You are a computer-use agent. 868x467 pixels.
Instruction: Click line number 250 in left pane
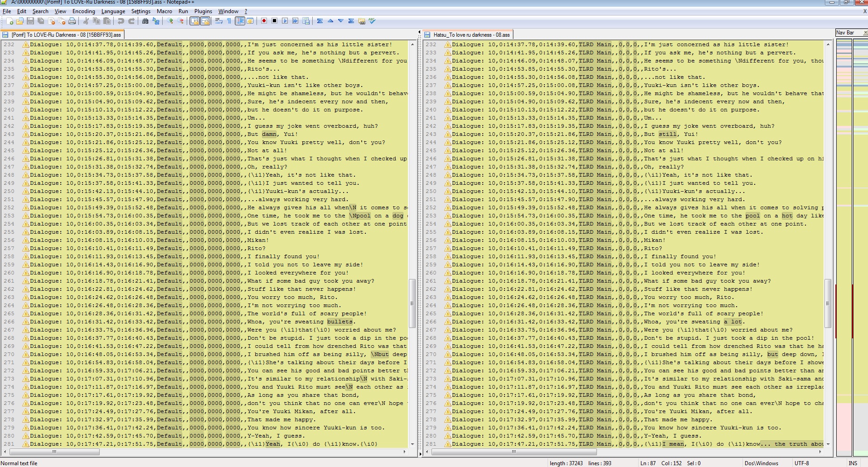9,191
